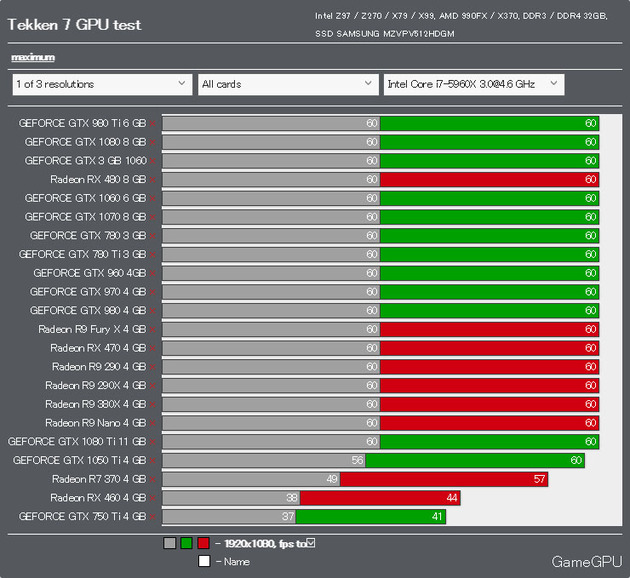Remove GEFORCE GTX 780 Ti 3 GB with red X
This screenshot has height=578, width=630.
153,255
